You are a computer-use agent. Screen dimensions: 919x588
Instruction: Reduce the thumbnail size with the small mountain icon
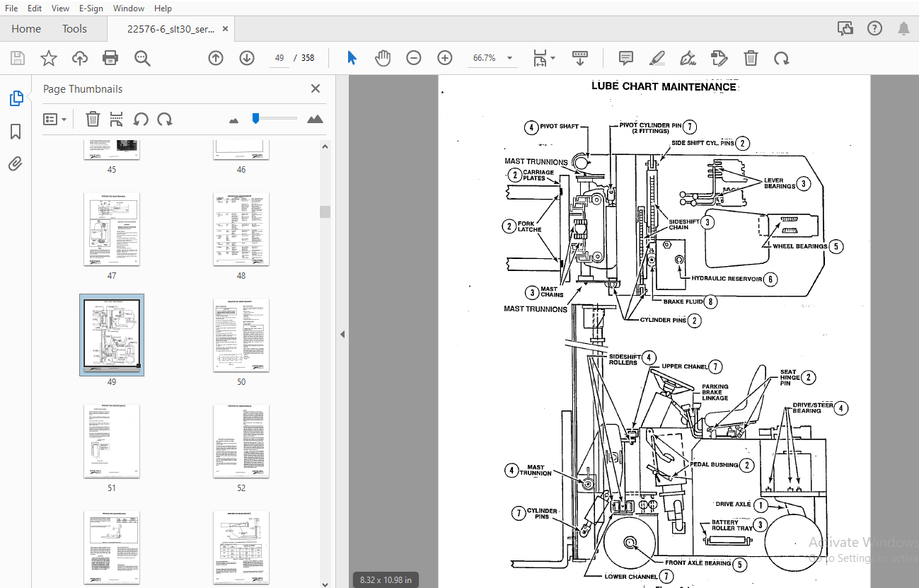pos(234,120)
